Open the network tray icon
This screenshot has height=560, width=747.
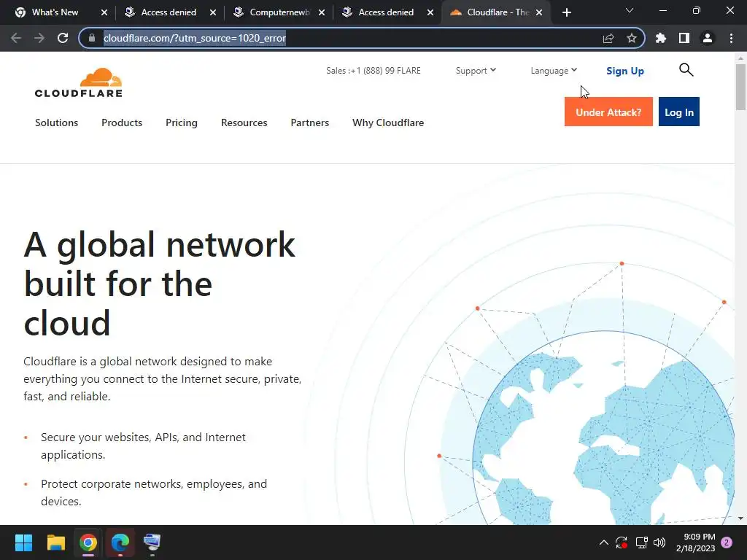pyautogui.click(x=641, y=542)
